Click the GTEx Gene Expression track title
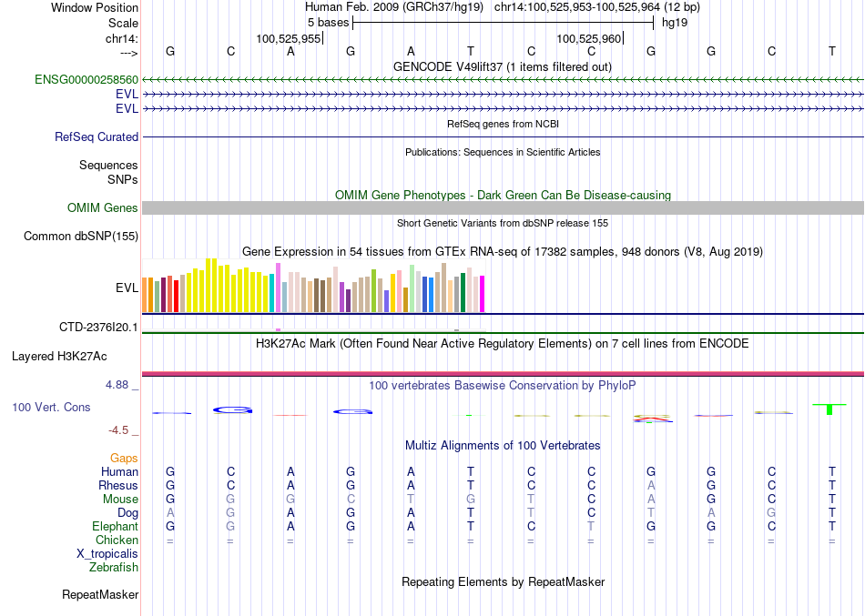This screenshot has height=616, width=865. (503, 252)
